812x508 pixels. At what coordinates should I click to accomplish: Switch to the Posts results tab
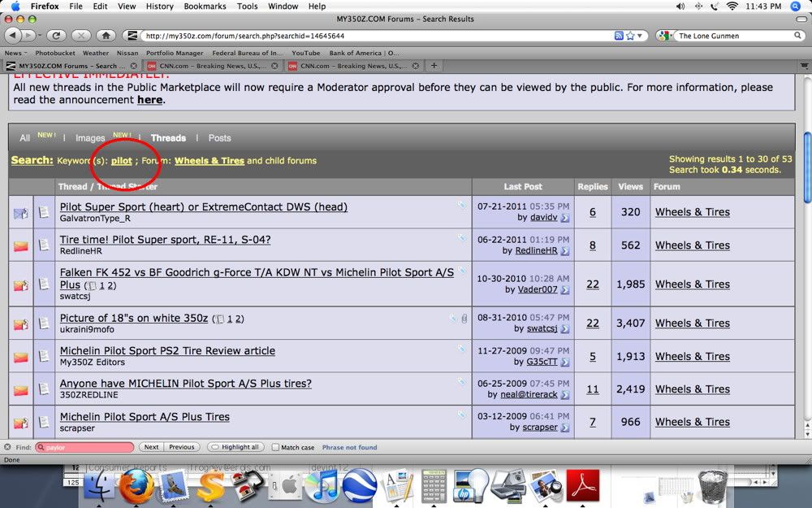tap(219, 138)
